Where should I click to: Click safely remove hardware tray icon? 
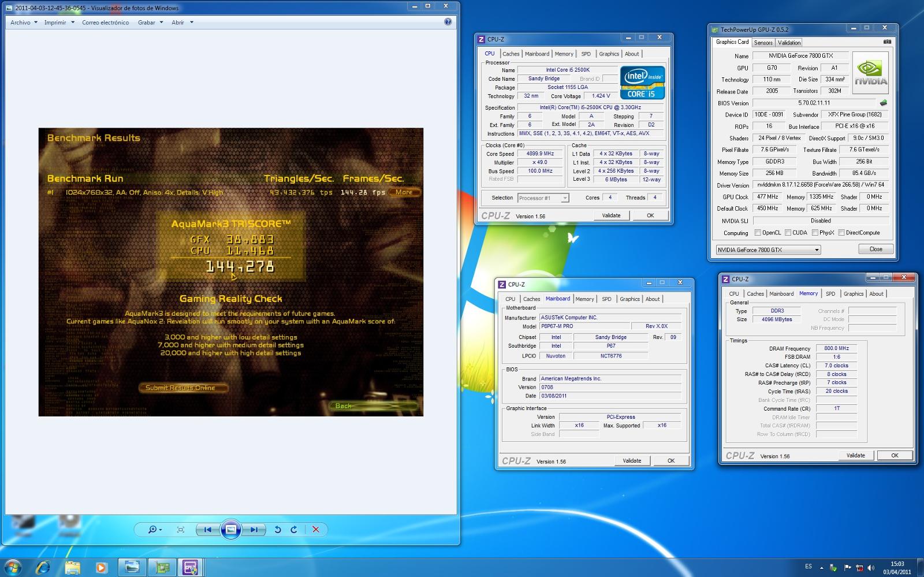click(x=833, y=568)
